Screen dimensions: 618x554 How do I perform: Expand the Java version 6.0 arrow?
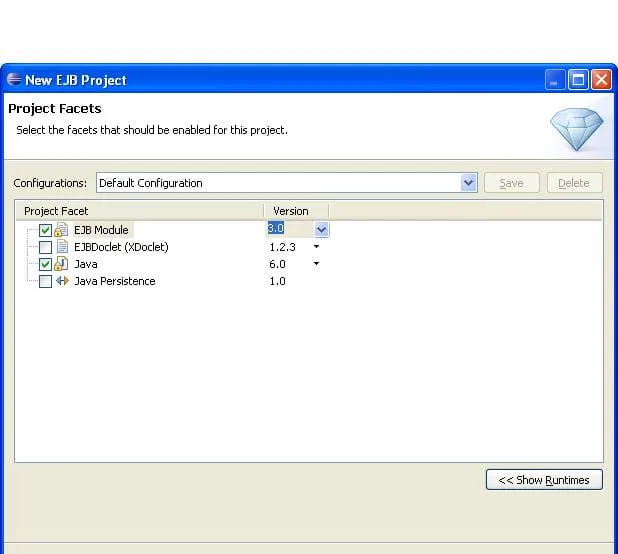(x=316, y=264)
